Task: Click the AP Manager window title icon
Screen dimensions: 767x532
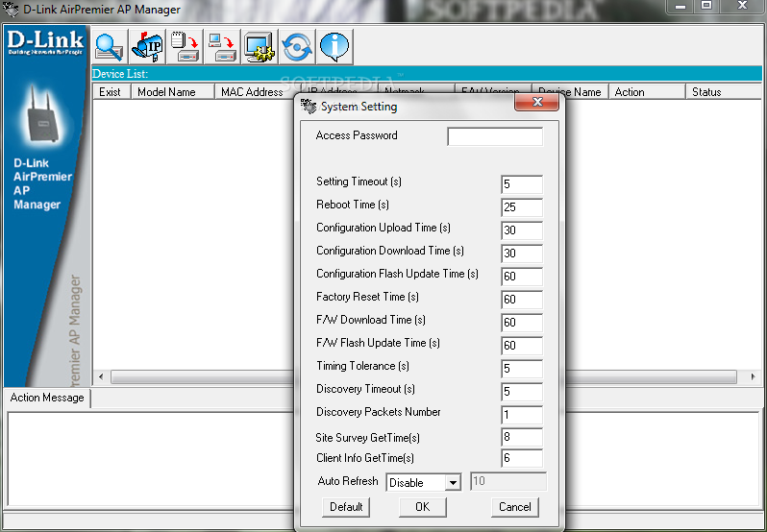Action: coord(12,10)
